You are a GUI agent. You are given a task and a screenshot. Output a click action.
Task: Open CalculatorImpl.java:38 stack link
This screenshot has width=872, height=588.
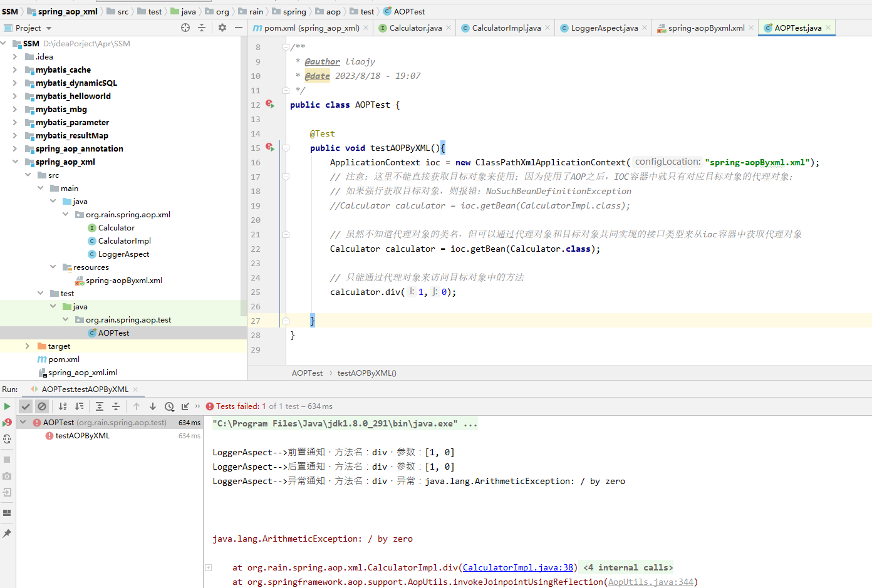coord(518,567)
